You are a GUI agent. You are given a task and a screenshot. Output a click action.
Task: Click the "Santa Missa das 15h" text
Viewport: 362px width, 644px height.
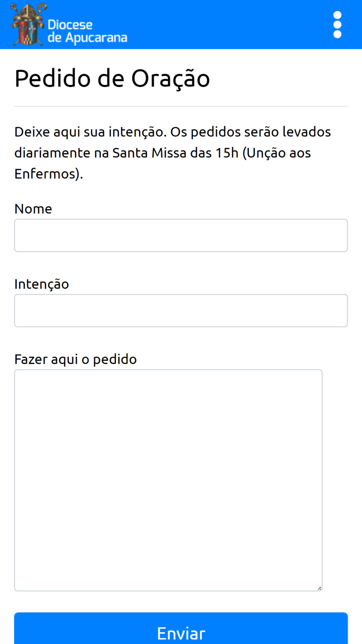tap(175, 153)
